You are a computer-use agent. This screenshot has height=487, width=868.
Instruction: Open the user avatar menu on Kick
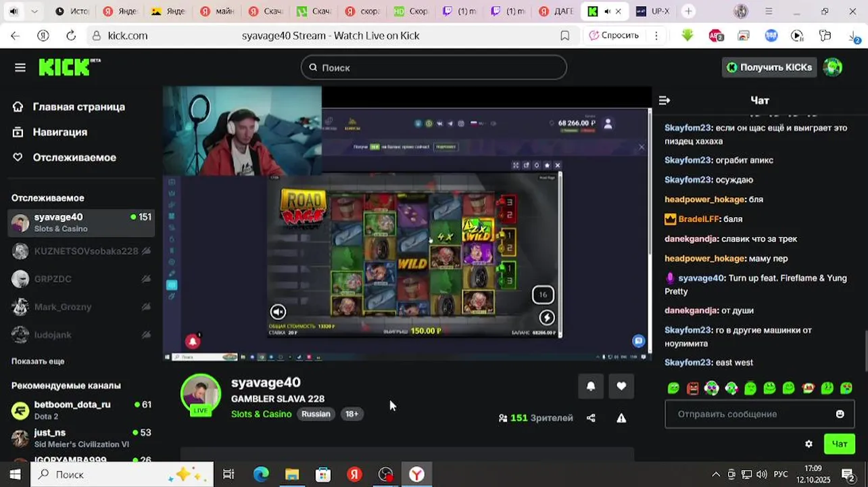833,67
